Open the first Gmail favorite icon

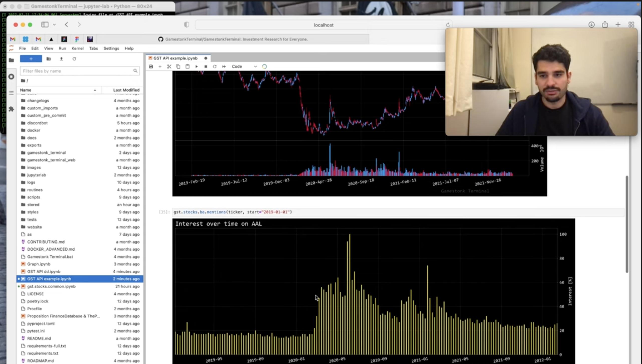pyautogui.click(x=13, y=39)
